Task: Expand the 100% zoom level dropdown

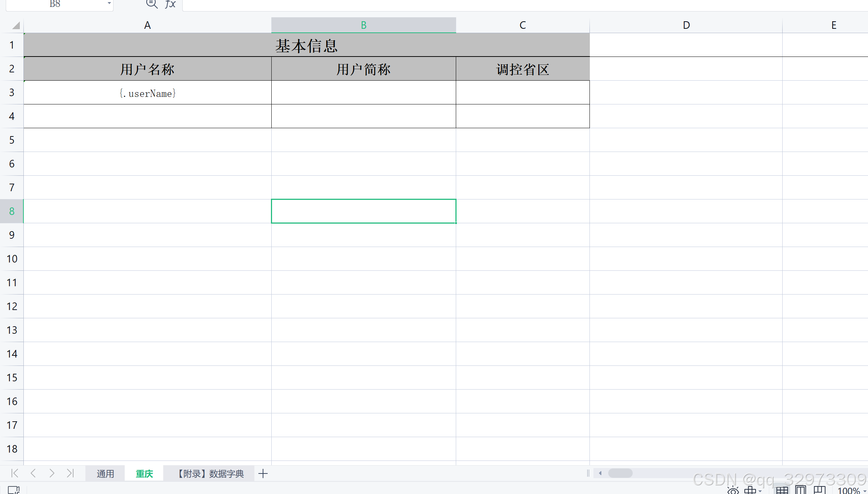Action: [864, 491]
